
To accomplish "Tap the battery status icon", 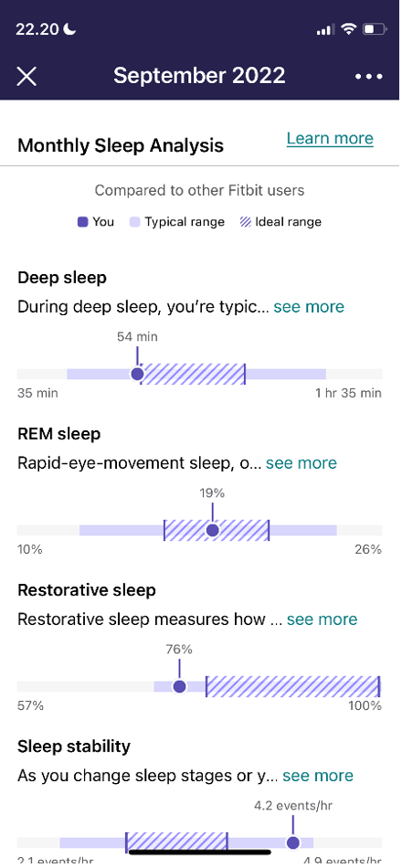I will tap(373, 29).
